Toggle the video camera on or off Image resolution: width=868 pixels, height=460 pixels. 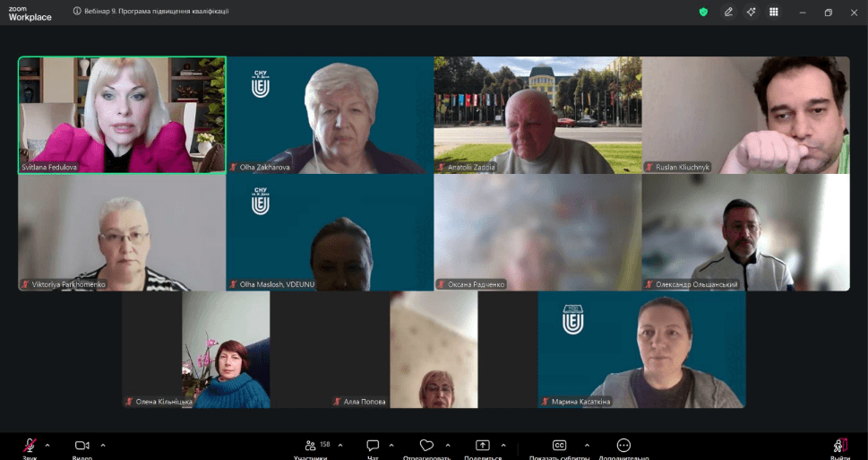(82, 446)
